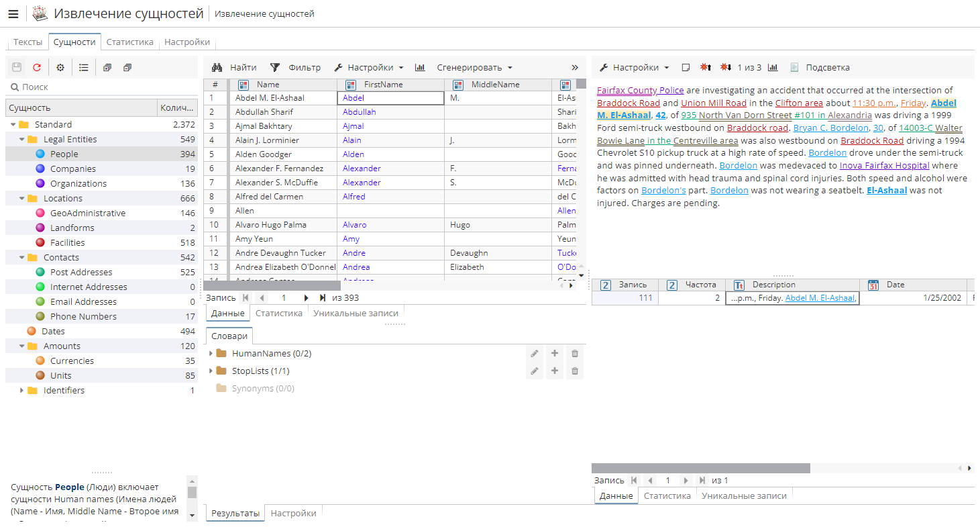Collapse the Locations tree node
This screenshot has height=527, width=980.
(x=22, y=199)
